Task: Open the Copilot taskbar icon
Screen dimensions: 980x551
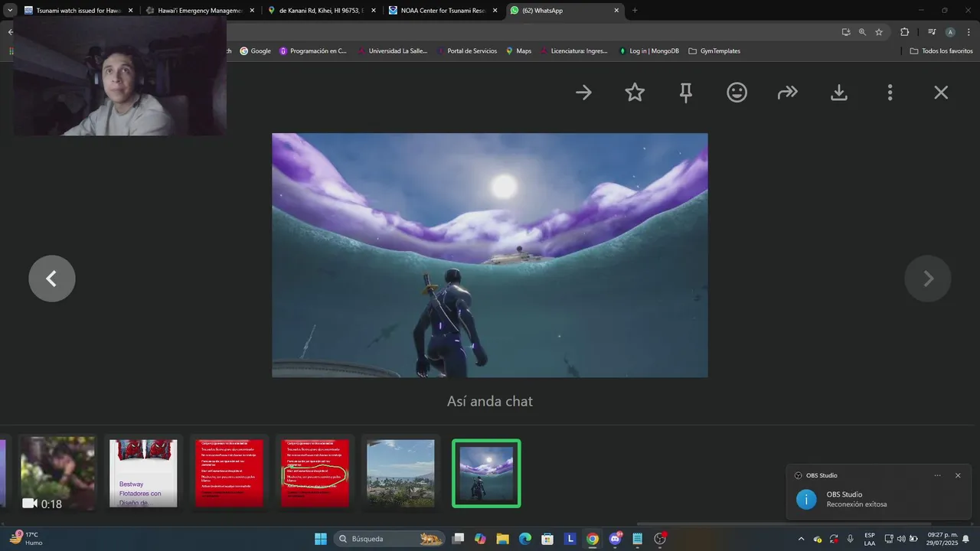Action: 480,539
